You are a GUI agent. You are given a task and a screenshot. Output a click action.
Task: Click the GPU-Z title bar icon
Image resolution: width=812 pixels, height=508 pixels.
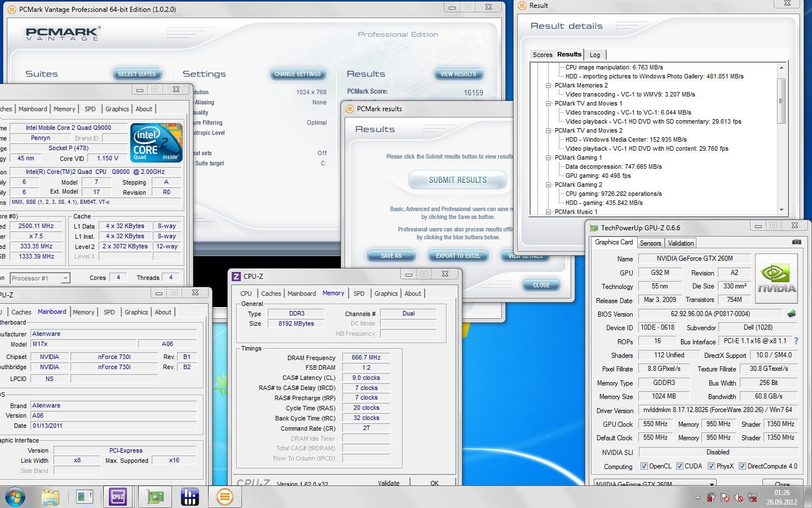(594, 228)
